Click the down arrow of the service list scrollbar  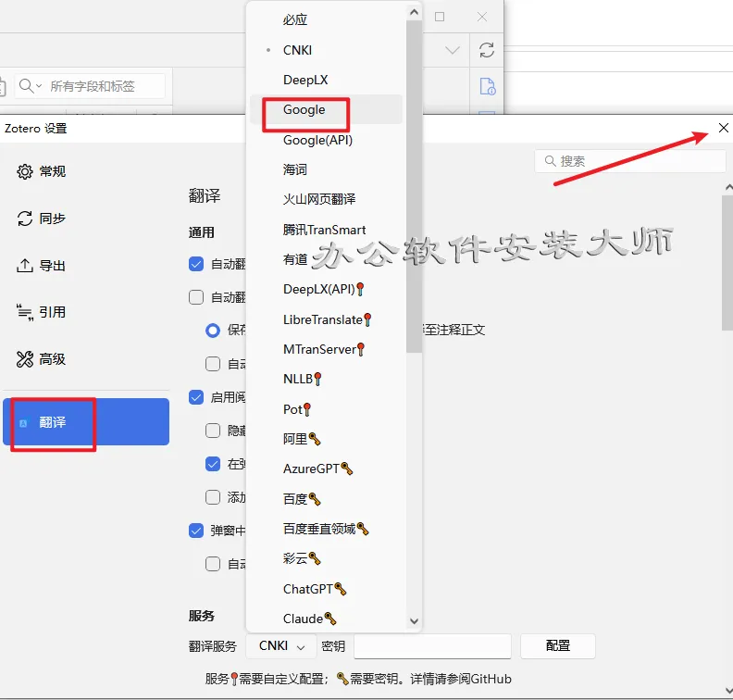point(414,621)
